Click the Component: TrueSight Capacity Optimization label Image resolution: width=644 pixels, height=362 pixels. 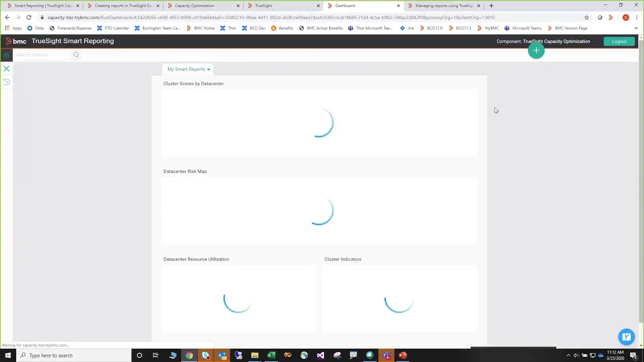tap(543, 41)
